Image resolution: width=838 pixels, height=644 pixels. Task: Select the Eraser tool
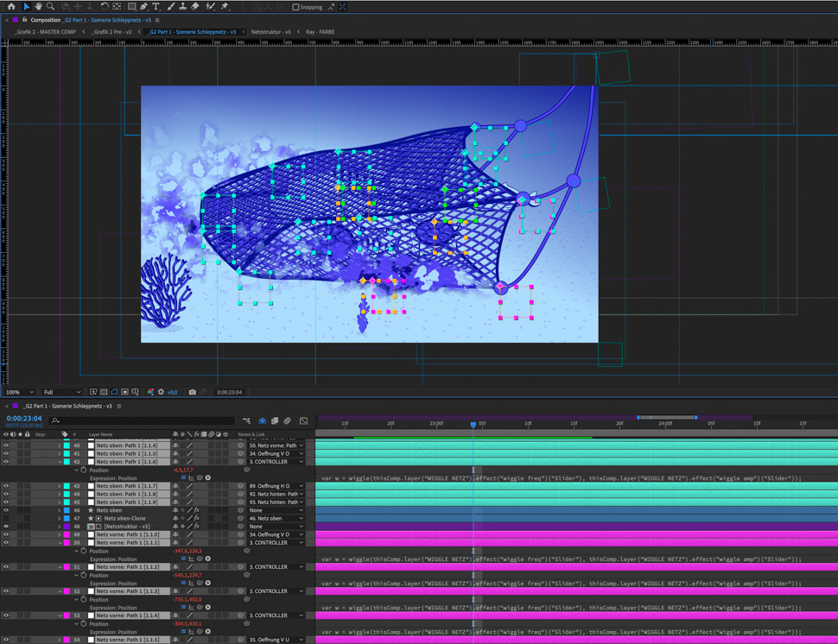[195, 7]
